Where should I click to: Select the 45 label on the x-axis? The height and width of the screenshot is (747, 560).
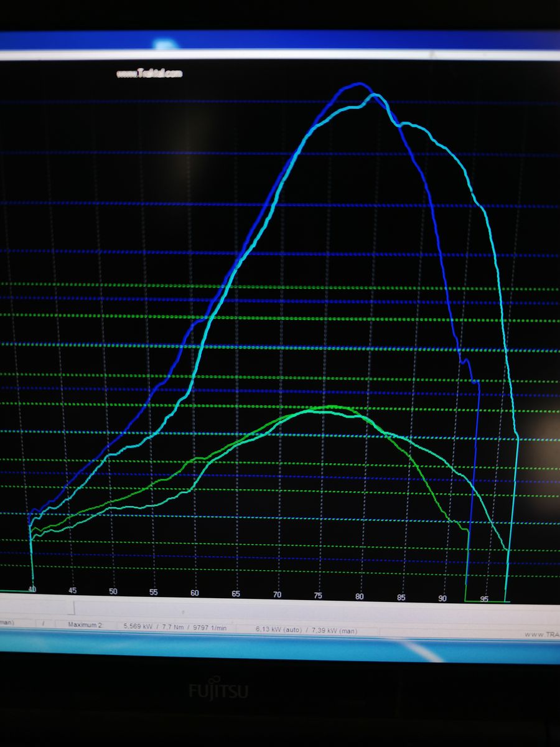click(x=73, y=591)
